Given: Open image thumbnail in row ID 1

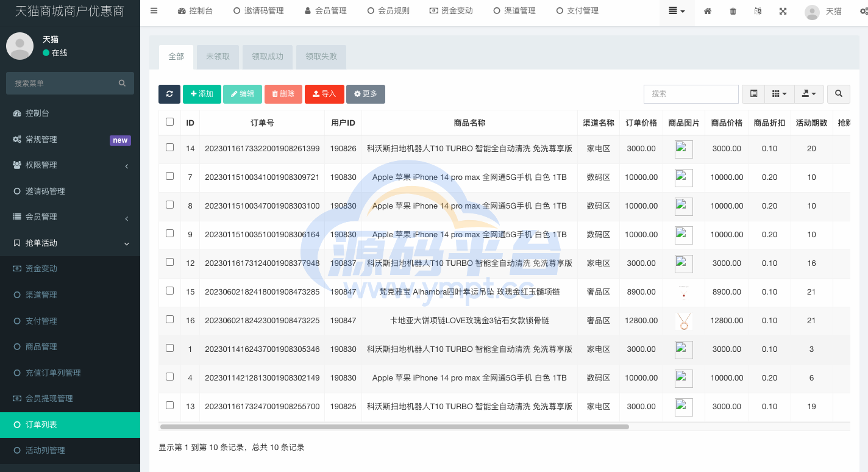Looking at the screenshot, I should (684, 350).
